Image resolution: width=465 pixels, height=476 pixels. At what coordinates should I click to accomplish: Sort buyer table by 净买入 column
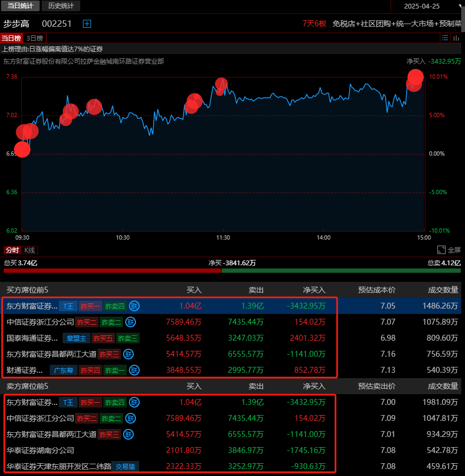[x=314, y=290]
